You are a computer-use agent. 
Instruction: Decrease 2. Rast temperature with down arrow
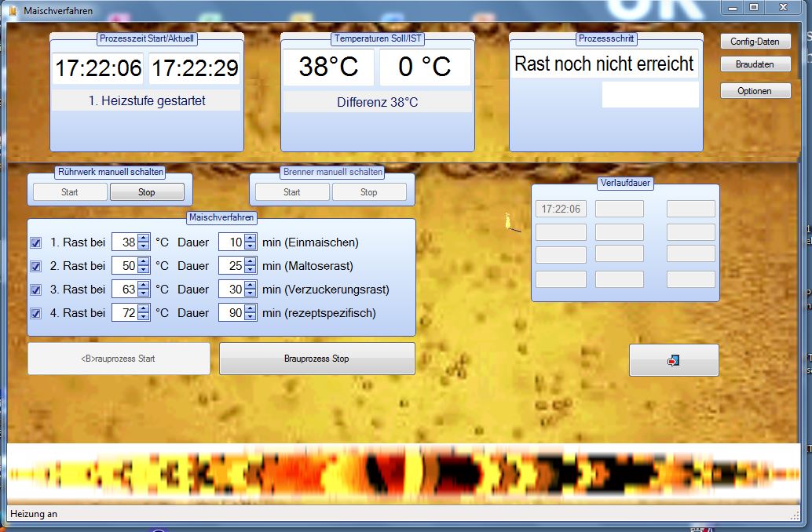(144, 270)
